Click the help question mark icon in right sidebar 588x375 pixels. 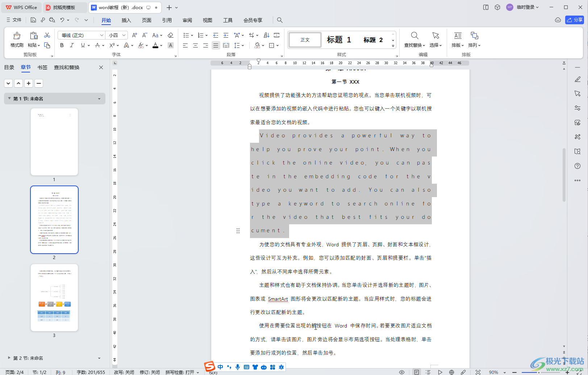(x=577, y=166)
